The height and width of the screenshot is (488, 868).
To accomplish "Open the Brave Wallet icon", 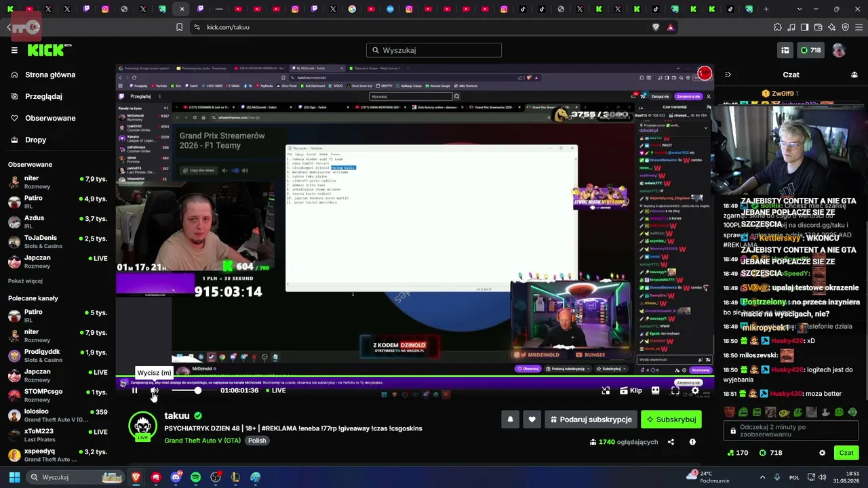I will tap(818, 27).
